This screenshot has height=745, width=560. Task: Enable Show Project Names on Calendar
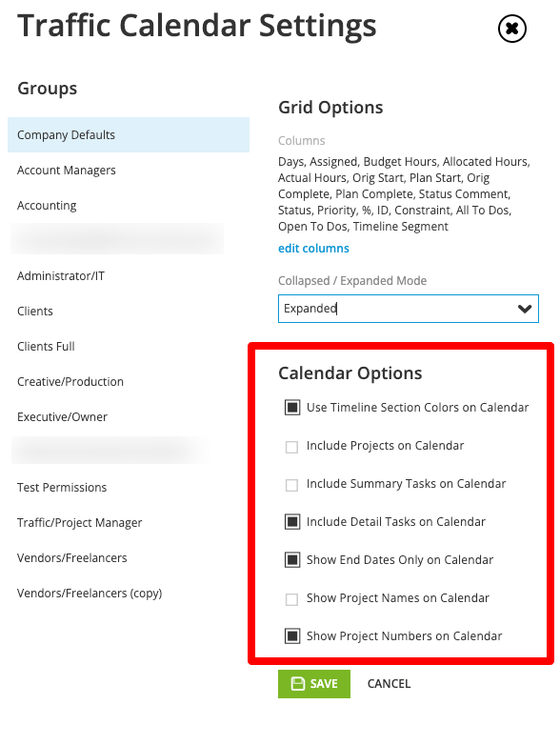pos(291,599)
